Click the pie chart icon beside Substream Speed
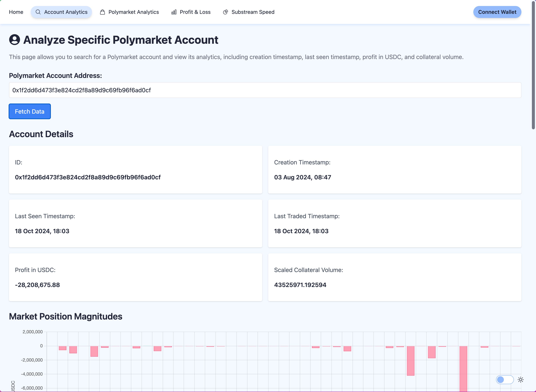 pos(226,12)
